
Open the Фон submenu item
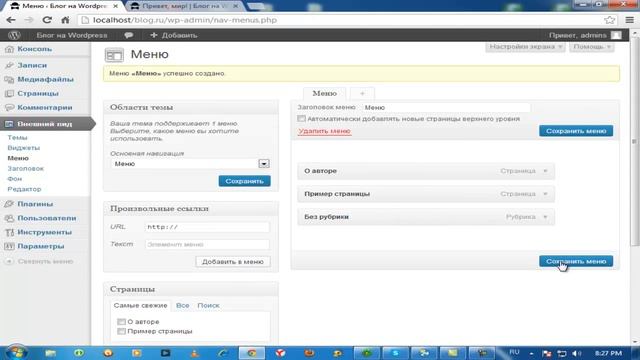tap(14, 179)
